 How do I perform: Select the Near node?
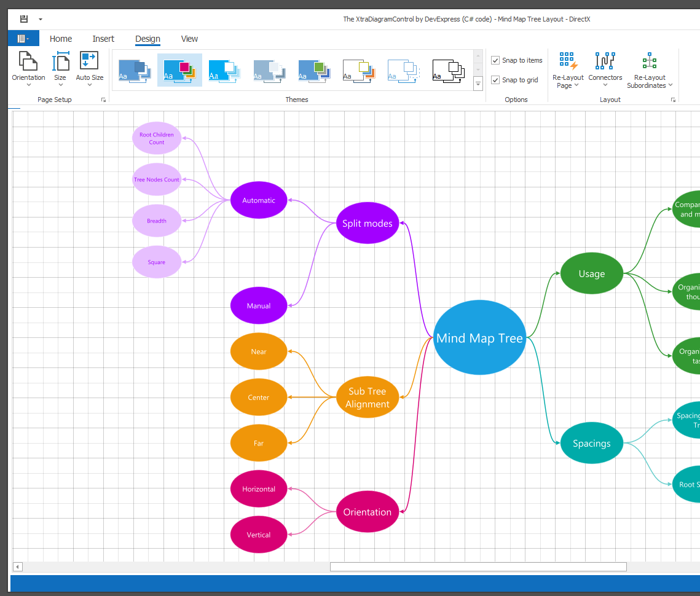click(x=259, y=351)
